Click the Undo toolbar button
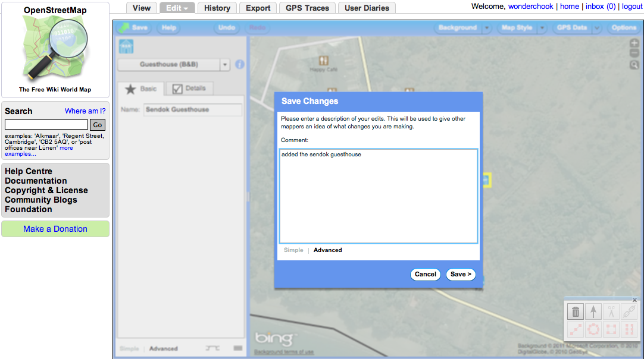The width and height of the screenshot is (644, 359). pos(227,28)
